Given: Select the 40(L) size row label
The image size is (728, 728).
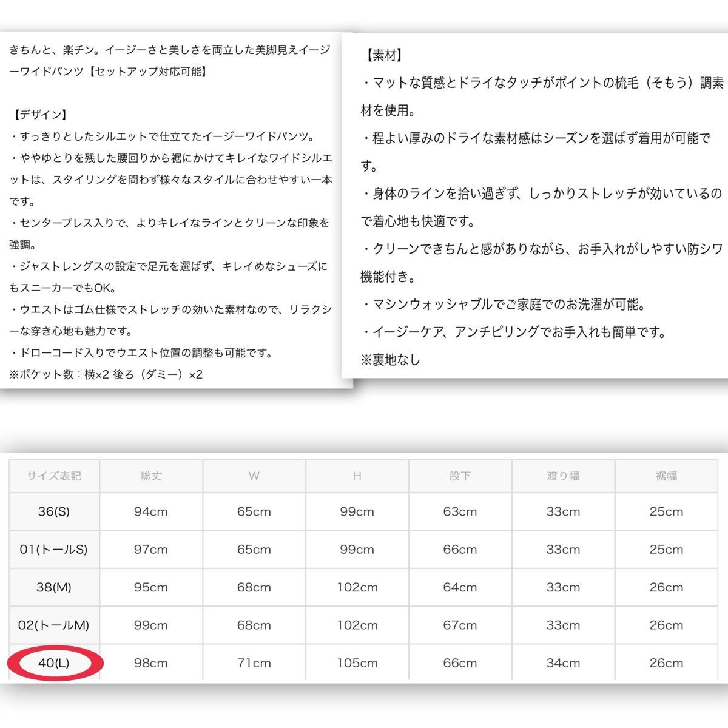Looking at the screenshot, I should [x=54, y=663].
